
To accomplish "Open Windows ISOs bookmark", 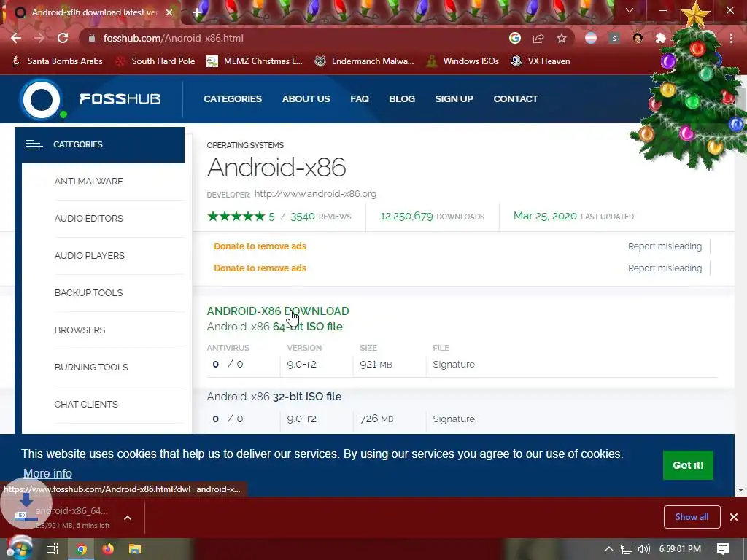I will click(x=462, y=61).
